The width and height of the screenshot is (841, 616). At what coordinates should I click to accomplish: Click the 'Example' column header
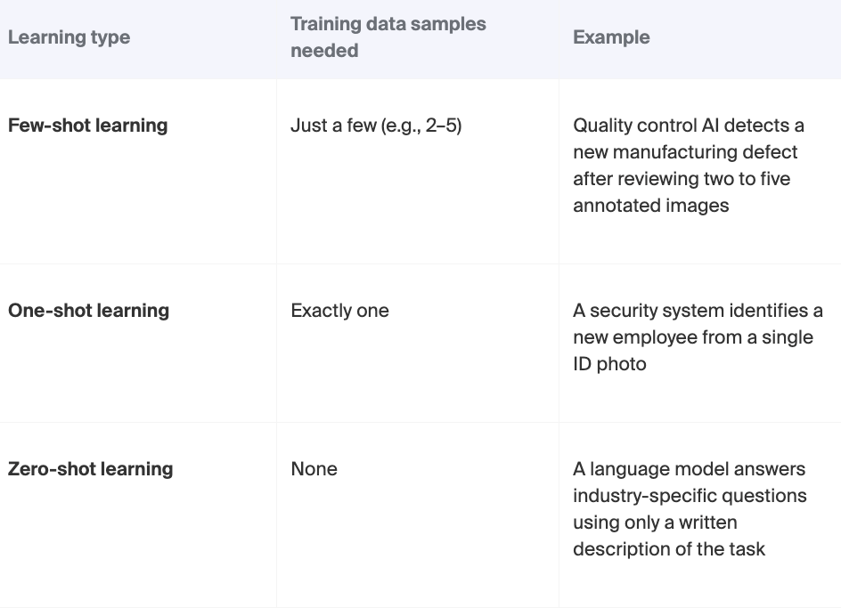click(611, 37)
